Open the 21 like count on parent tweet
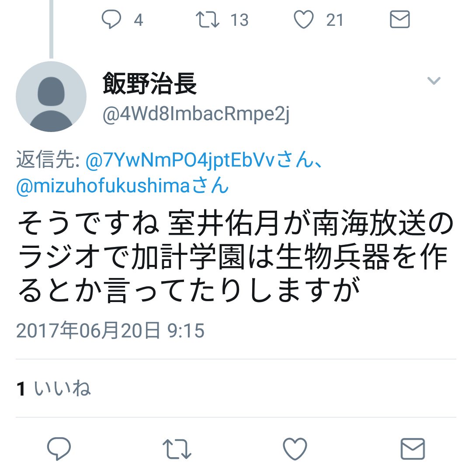This screenshot has height=476, width=472. 335,20
